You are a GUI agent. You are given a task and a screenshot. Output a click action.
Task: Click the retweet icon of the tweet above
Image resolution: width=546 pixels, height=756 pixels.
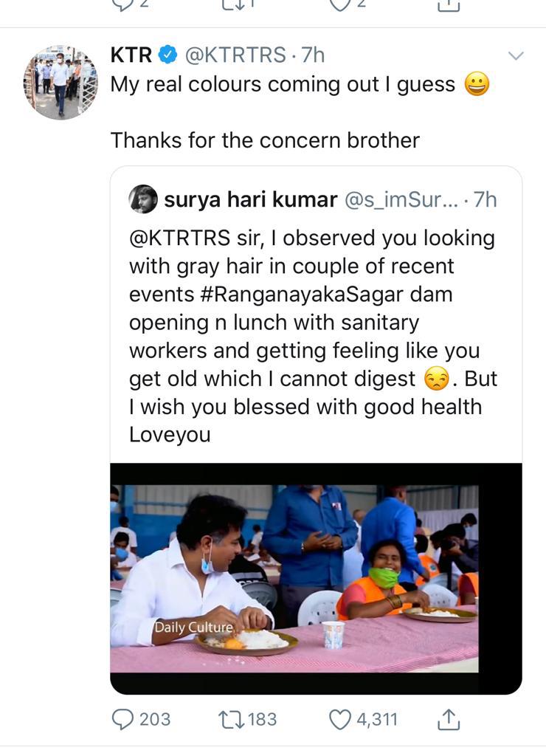[x=233, y=4]
